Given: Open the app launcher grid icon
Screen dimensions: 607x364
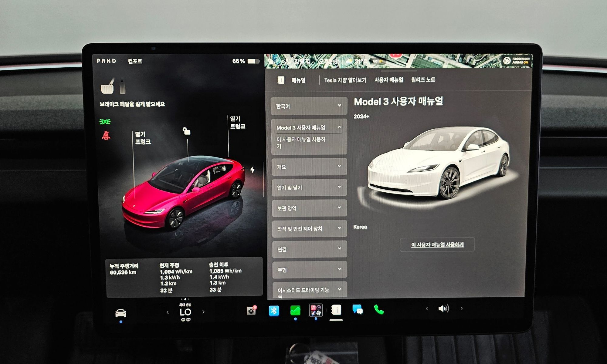Looking at the screenshot, I should (x=316, y=310).
